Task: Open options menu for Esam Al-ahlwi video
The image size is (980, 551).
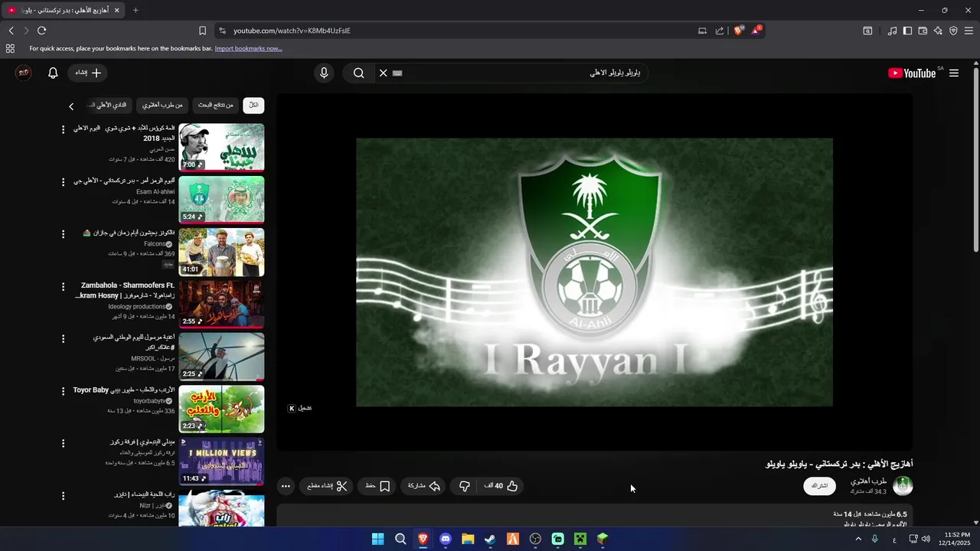Action: tap(63, 181)
